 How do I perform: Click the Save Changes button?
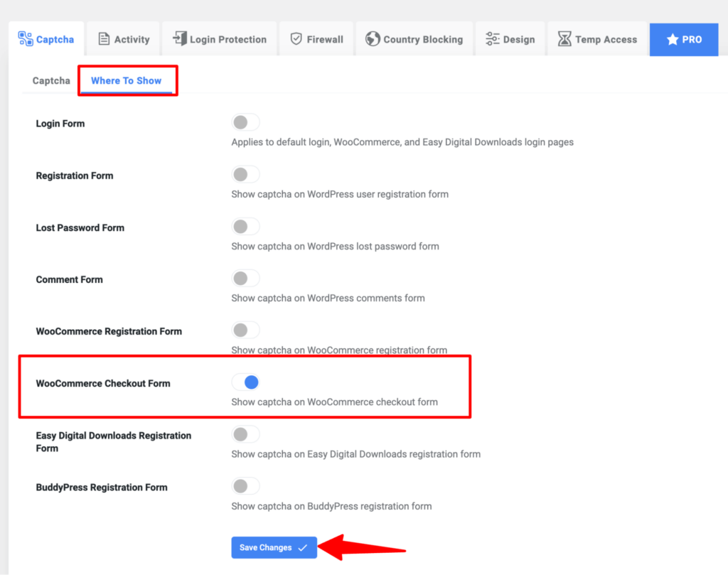click(x=274, y=547)
